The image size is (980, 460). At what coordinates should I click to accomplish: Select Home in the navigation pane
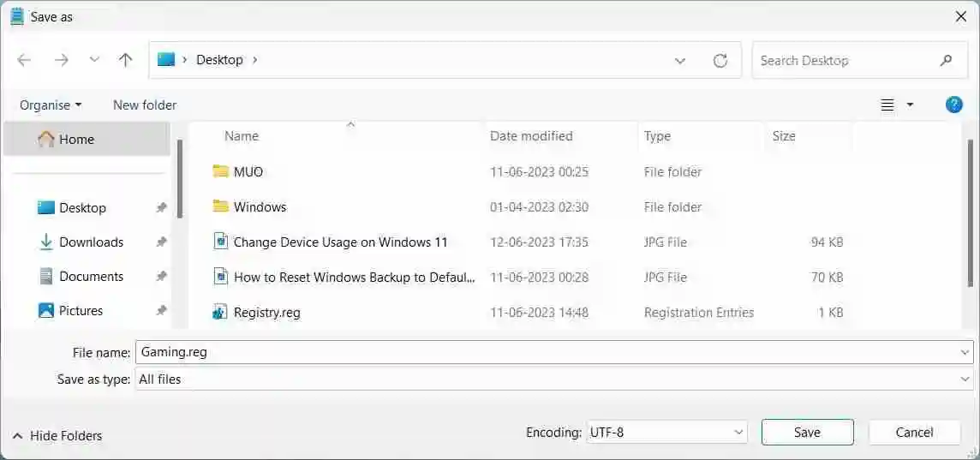coord(87,140)
